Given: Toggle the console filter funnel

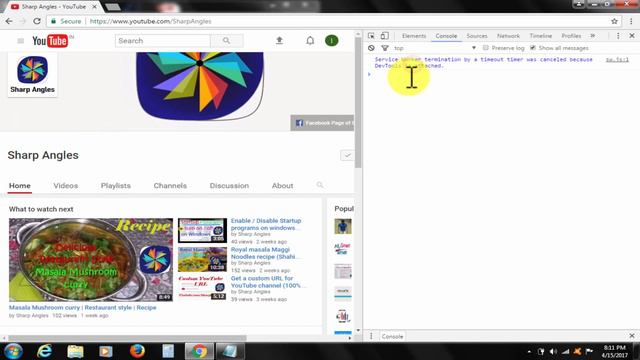Looking at the screenshot, I should point(384,48).
